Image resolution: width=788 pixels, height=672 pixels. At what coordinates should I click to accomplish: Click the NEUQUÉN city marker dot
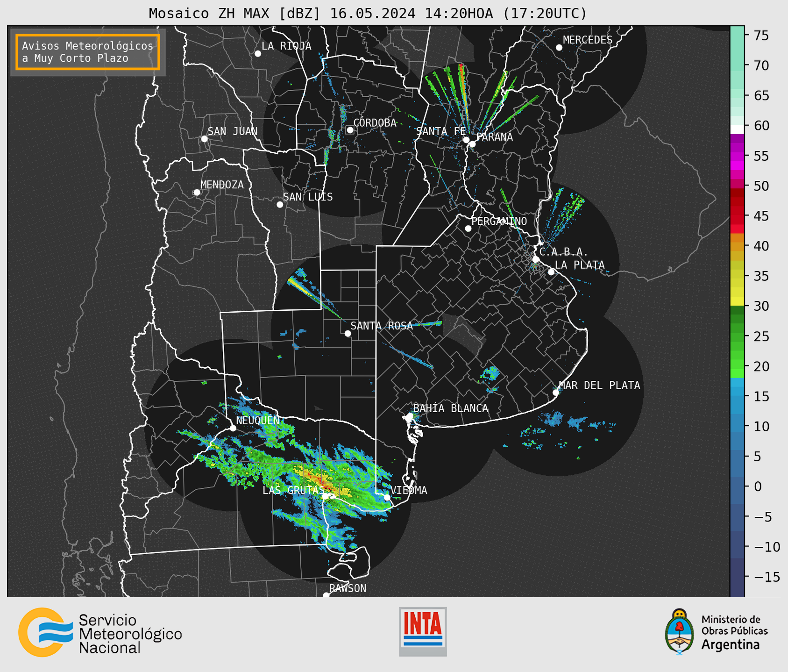(x=233, y=428)
